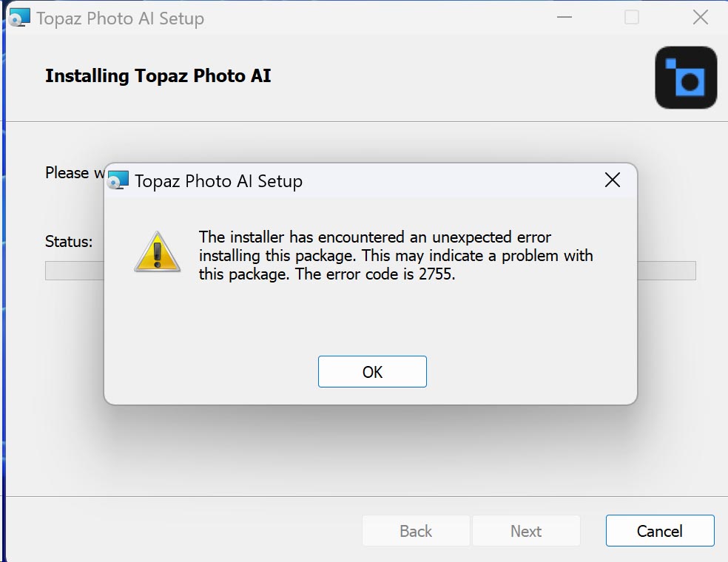This screenshot has width=728, height=562.
Task: Close the main Topaz Setup window
Action: 700,18
